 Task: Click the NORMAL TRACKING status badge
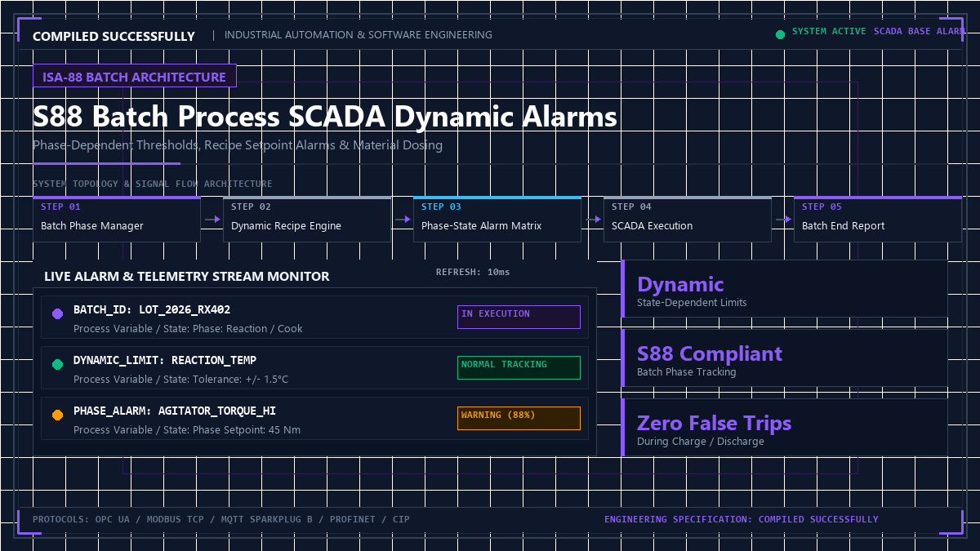[x=519, y=367]
